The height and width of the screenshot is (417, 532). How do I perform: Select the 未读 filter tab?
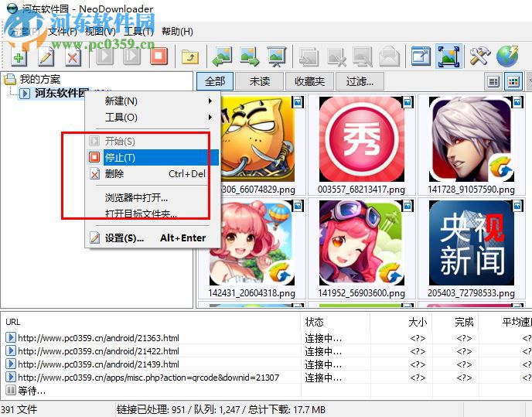point(260,81)
